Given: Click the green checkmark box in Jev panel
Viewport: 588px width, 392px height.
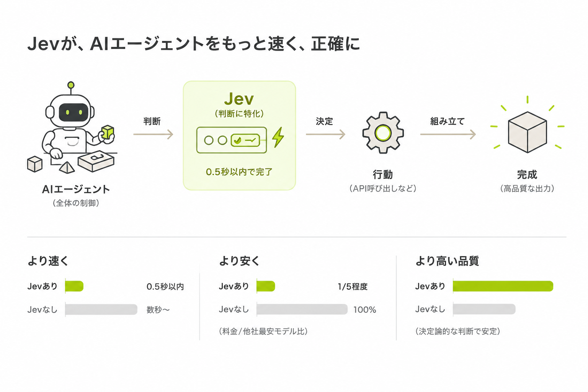Looking at the screenshot, I should 245,140.
